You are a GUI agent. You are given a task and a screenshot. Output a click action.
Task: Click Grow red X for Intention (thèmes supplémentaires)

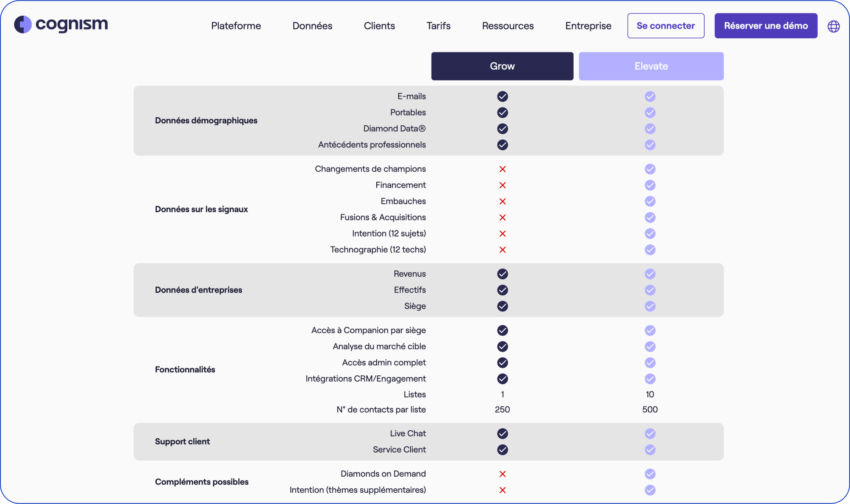click(502, 490)
